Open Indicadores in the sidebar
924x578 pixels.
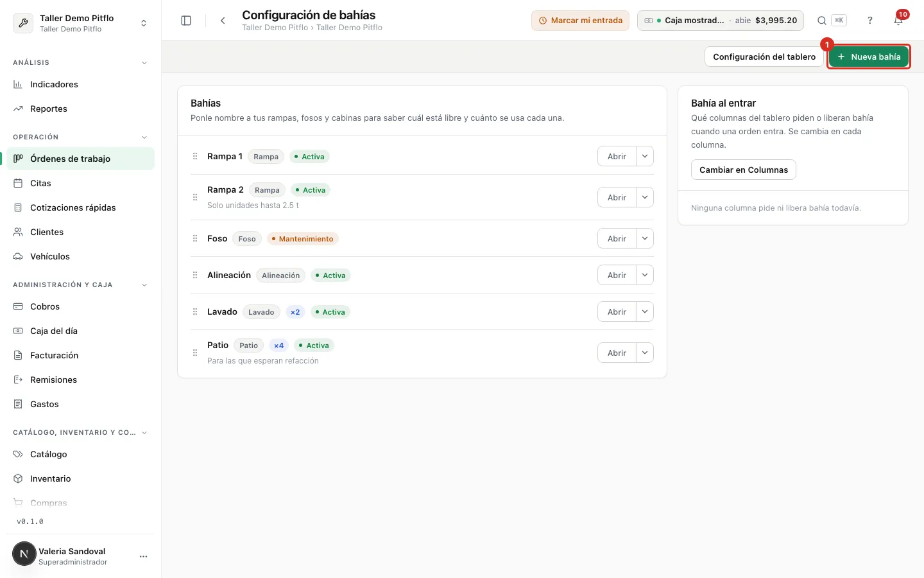80,84
